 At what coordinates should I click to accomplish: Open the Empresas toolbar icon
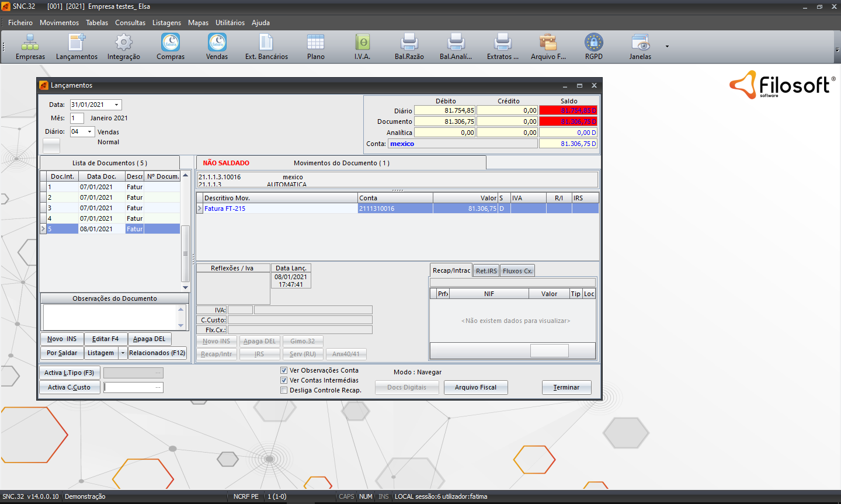(x=30, y=43)
